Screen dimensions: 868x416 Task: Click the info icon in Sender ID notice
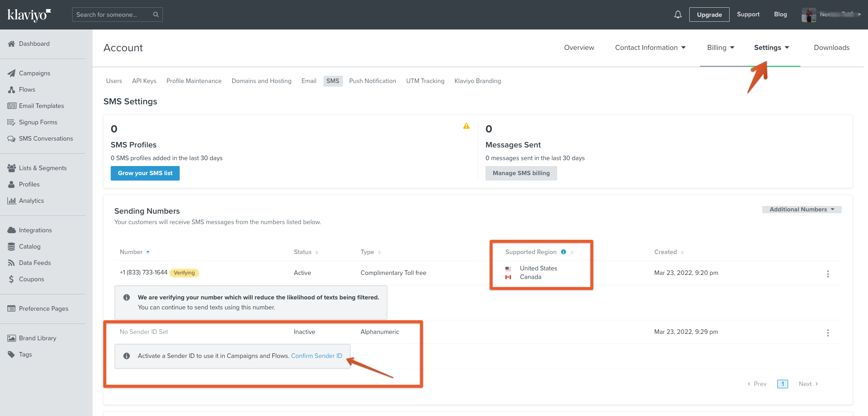point(127,356)
